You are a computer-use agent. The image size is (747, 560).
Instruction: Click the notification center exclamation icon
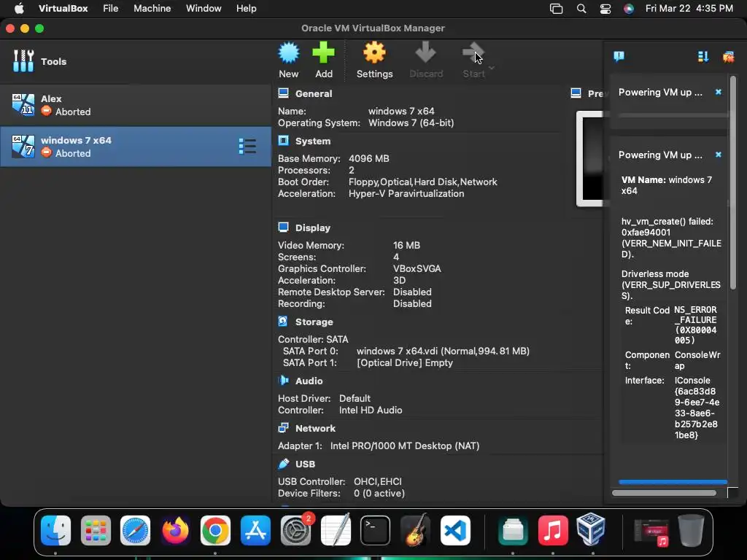click(x=619, y=57)
